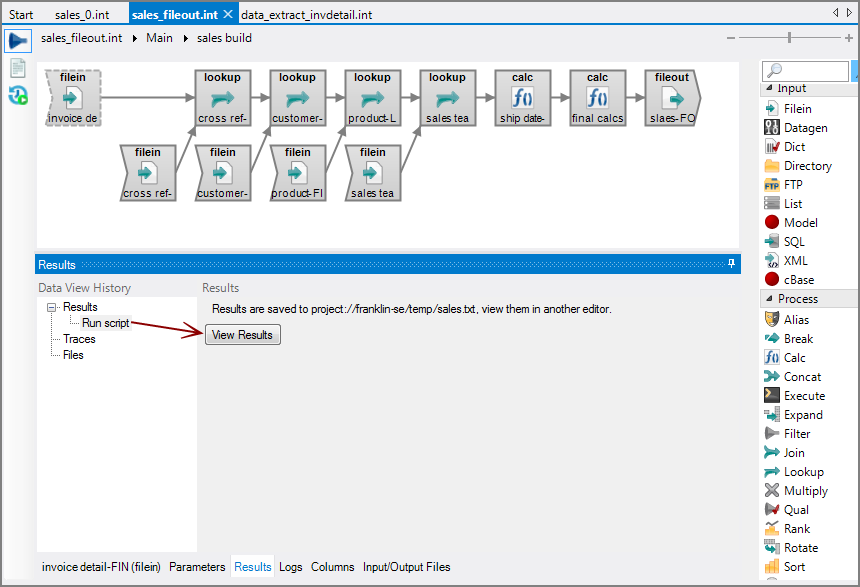Choose the SQL input component
The image size is (860, 587).
pyautogui.click(x=794, y=242)
